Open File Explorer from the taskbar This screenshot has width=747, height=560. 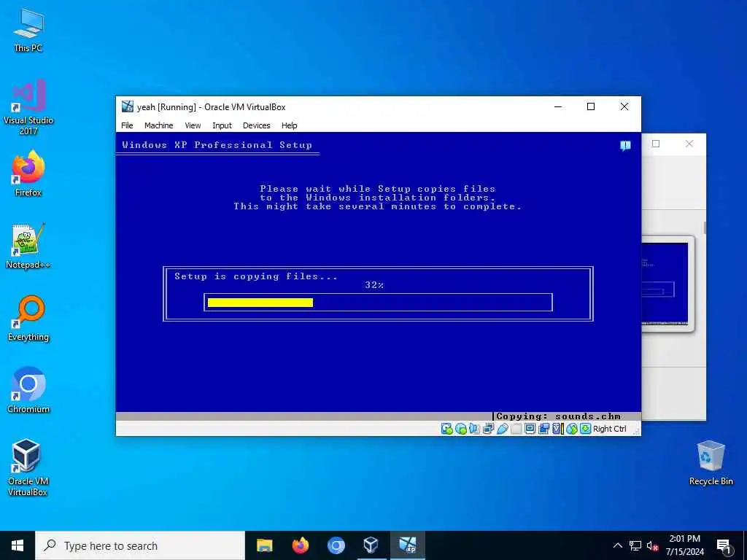click(264, 545)
